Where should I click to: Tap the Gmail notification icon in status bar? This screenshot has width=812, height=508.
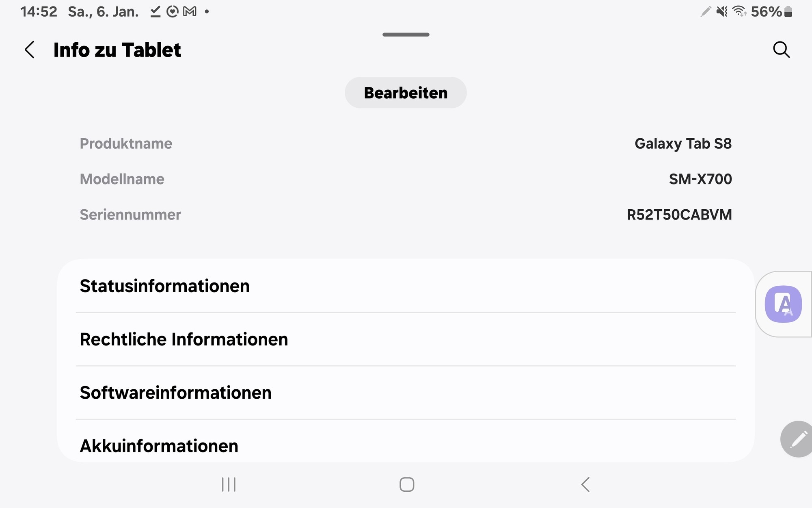190,11
